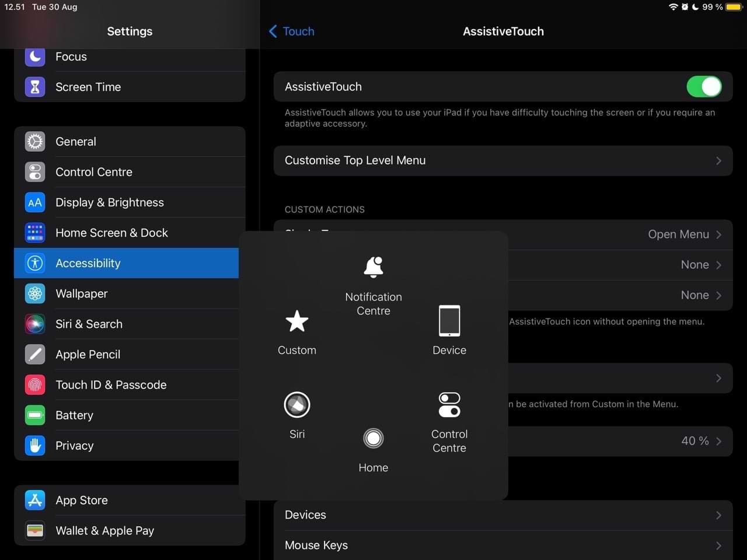The height and width of the screenshot is (560, 747).
Task: Turn off the AssistiveTouch switch
Action: [704, 86]
